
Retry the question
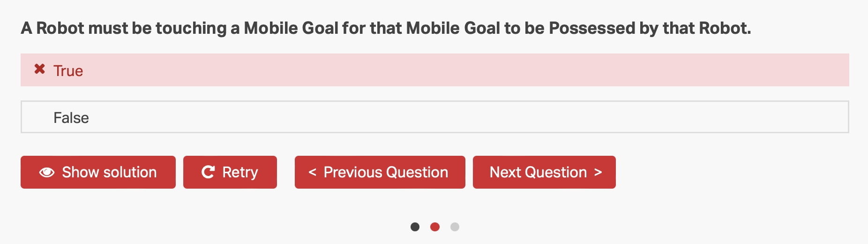230,172
